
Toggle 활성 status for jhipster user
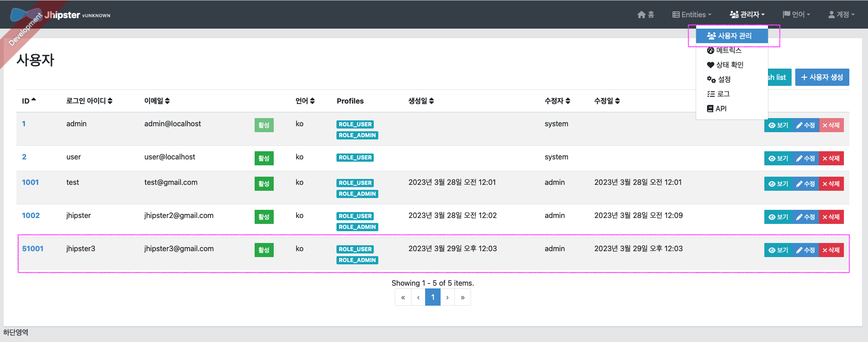pyautogui.click(x=264, y=217)
